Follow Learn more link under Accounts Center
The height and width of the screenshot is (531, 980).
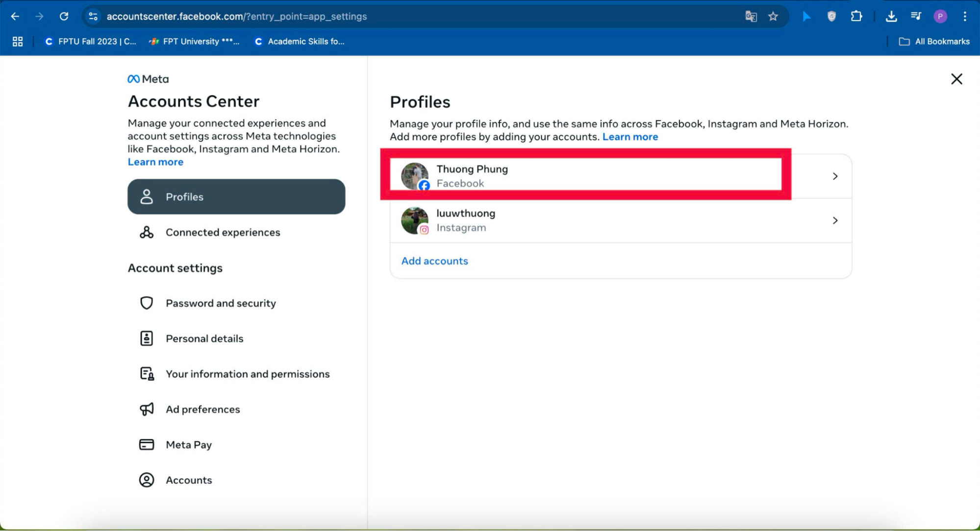(155, 162)
